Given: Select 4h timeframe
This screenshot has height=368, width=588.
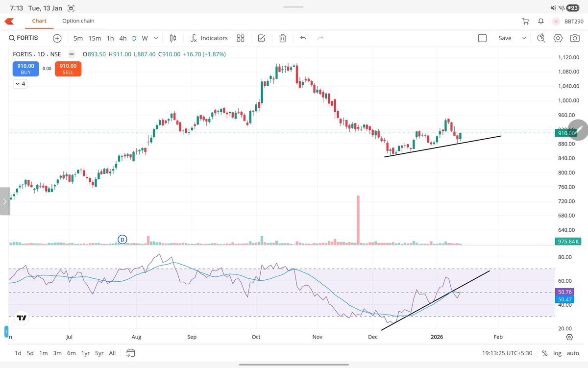Looking at the screenshot, I should 123,38.
